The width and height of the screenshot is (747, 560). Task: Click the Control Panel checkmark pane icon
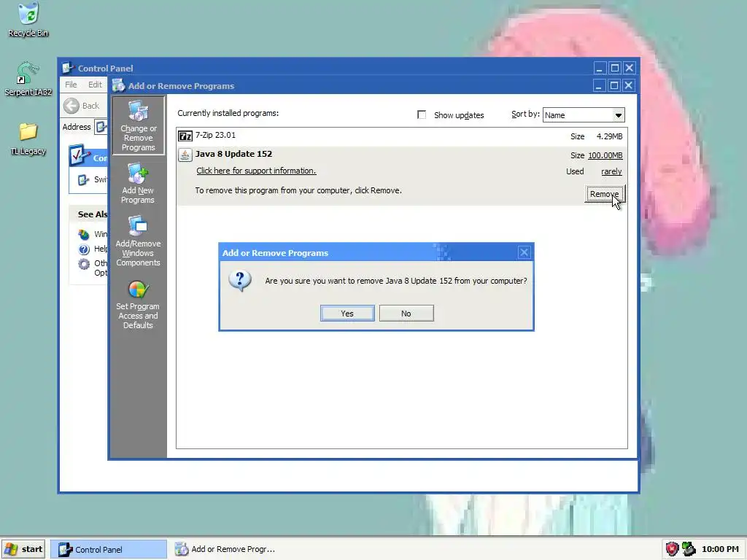(79, 155)
